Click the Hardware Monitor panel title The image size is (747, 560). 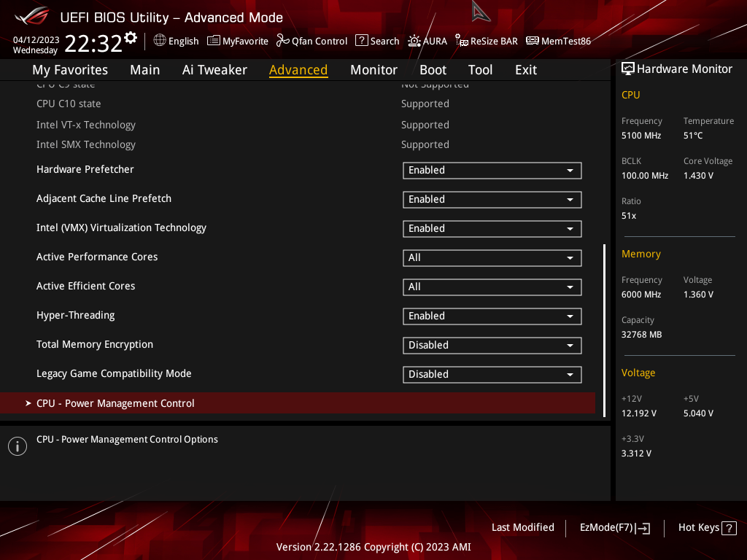684,69
